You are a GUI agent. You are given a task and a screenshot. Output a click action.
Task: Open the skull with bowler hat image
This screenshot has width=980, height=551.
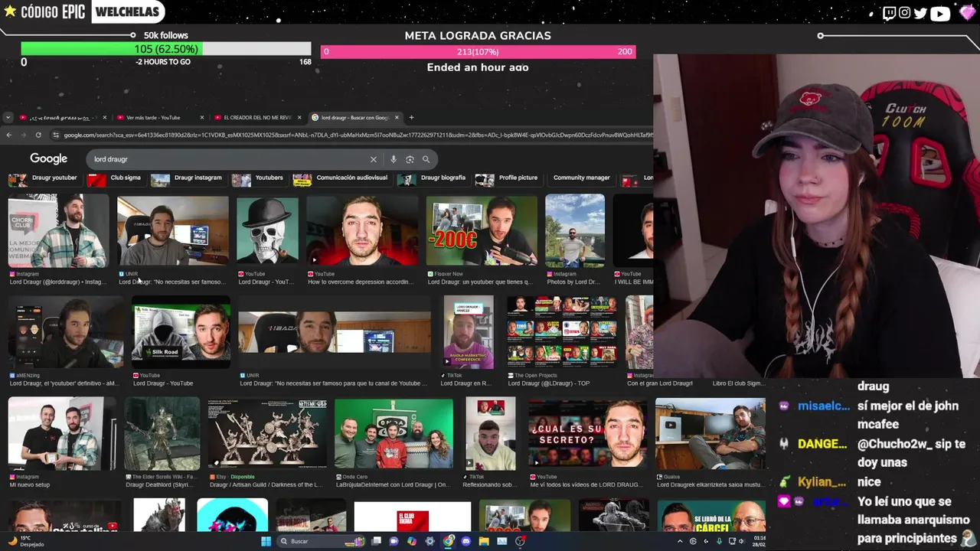coord(267,230)
